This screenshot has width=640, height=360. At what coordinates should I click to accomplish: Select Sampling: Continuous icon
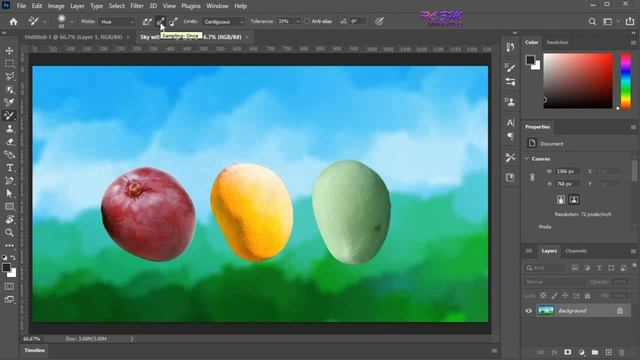tap(147, 22)
